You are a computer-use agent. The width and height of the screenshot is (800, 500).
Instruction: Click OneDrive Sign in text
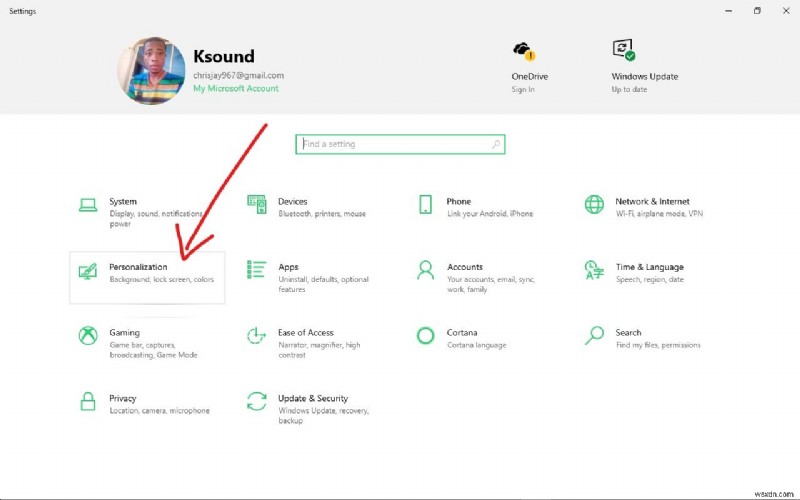pos(523,89)
